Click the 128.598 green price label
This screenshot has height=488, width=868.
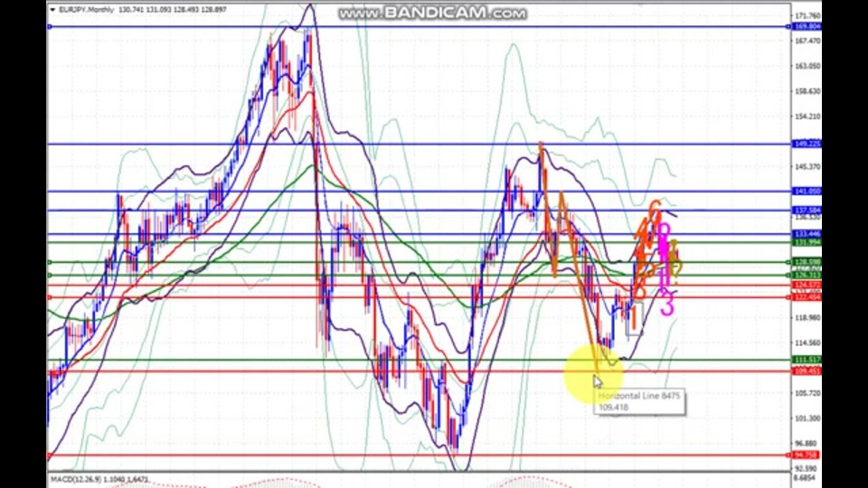pyautogui.click(x=807, y=262)
